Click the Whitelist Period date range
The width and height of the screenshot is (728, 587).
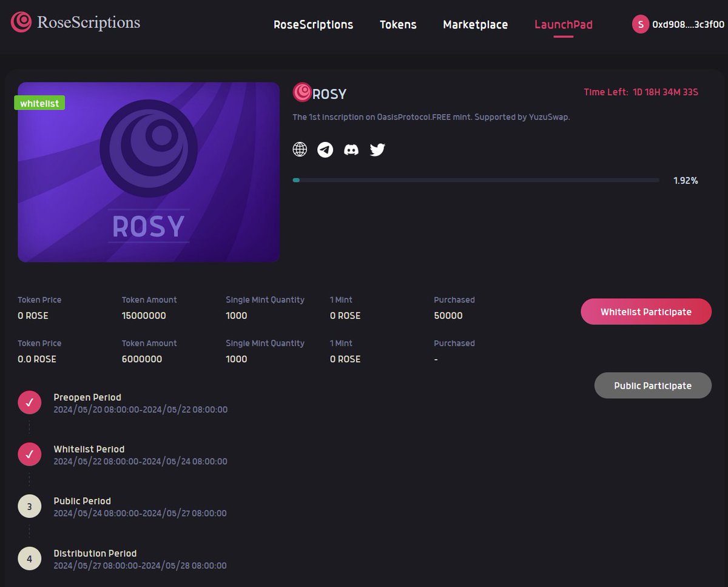point(140,461)
